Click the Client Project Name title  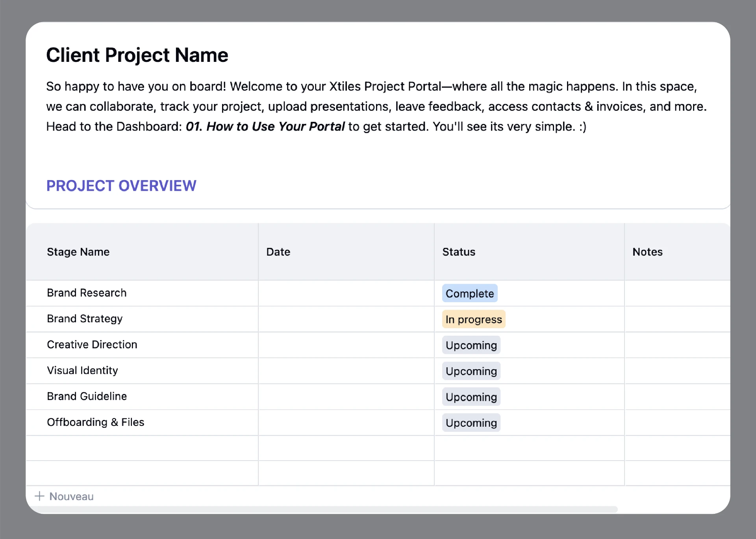137,55
